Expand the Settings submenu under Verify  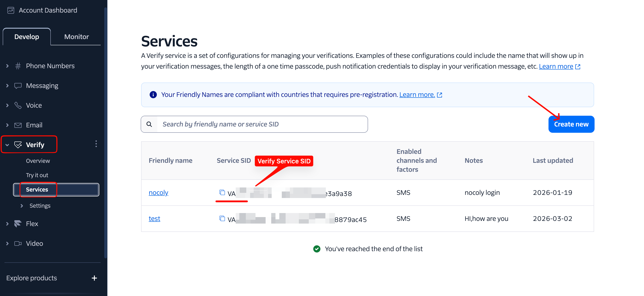(22, 206)
